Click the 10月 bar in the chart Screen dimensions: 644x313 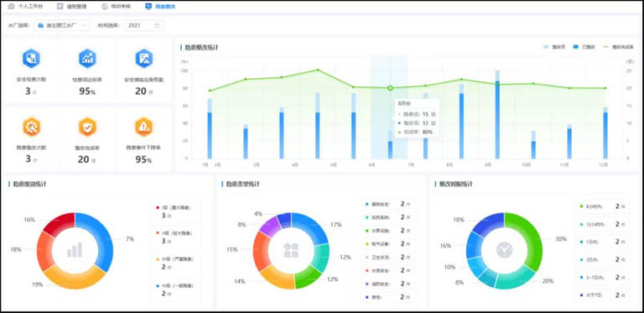coord(533,145)
